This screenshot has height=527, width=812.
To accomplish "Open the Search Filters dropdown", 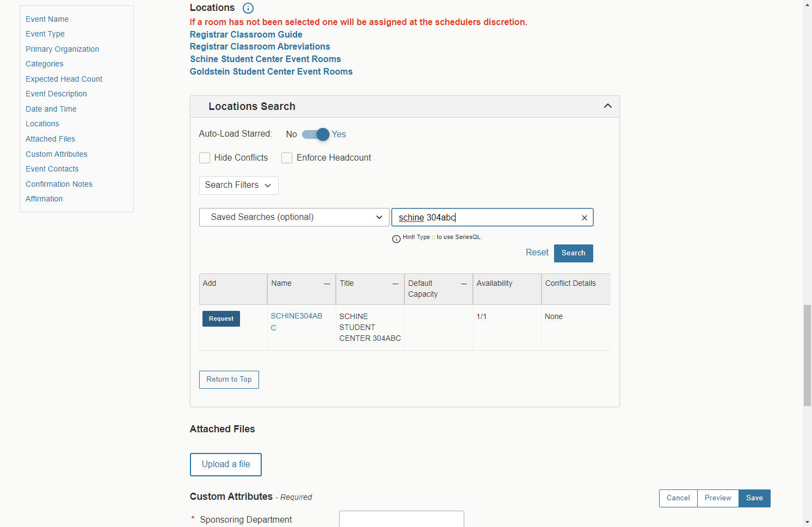I will (238, 186).
